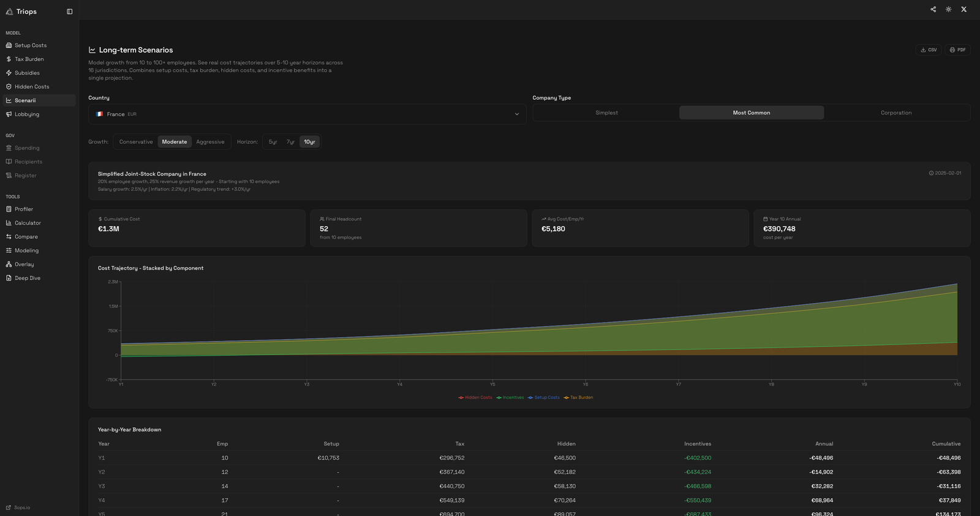
Task: Click the country dropdown chevron arrow
Action: click(x=516, y=114)
